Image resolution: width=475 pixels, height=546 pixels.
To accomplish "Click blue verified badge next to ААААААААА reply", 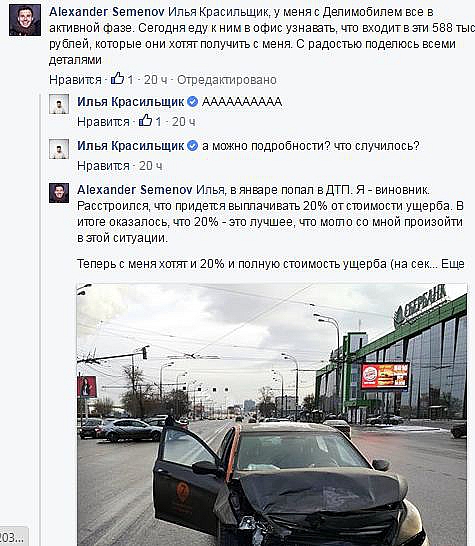I will click(x=193, y=102).
